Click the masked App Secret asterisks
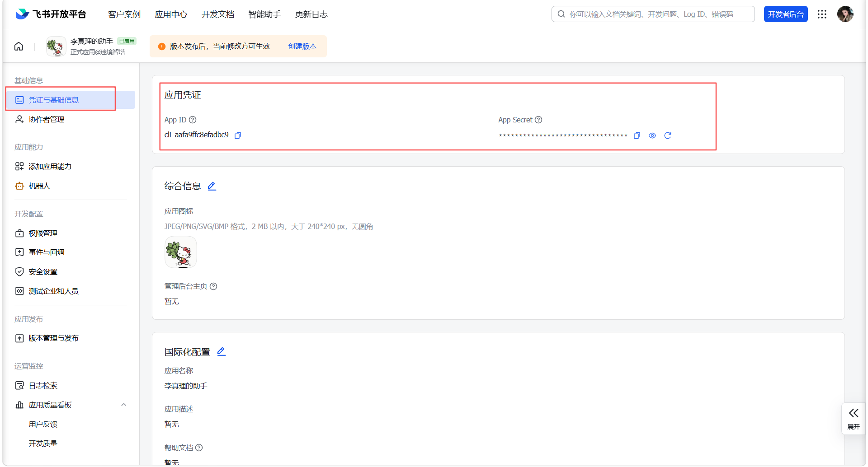This screenshot has width=868, height=467. click(563, 135)
